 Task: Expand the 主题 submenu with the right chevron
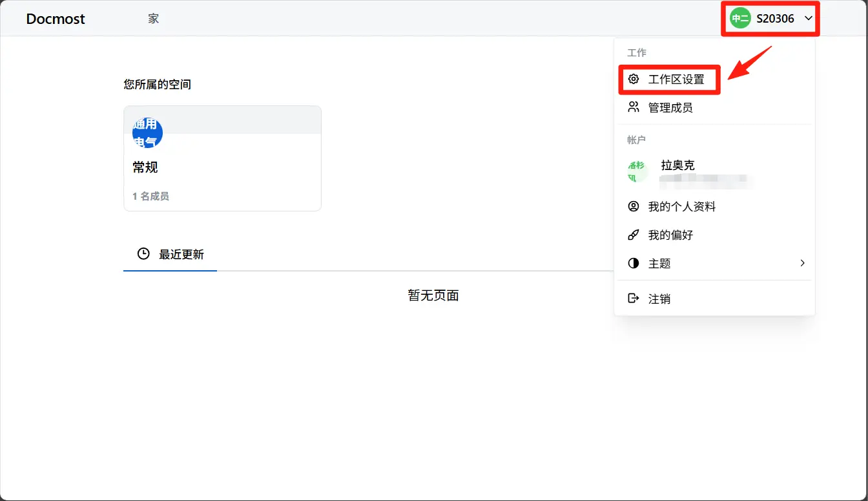pos(802,263)
